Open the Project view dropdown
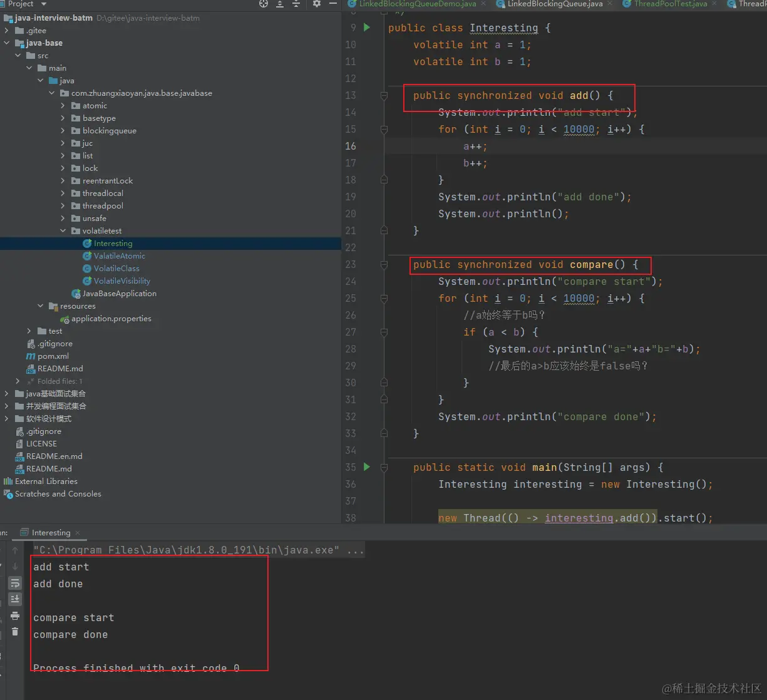Image resolution: width=767 pixels, height=700 pixels. click(44, 4)
